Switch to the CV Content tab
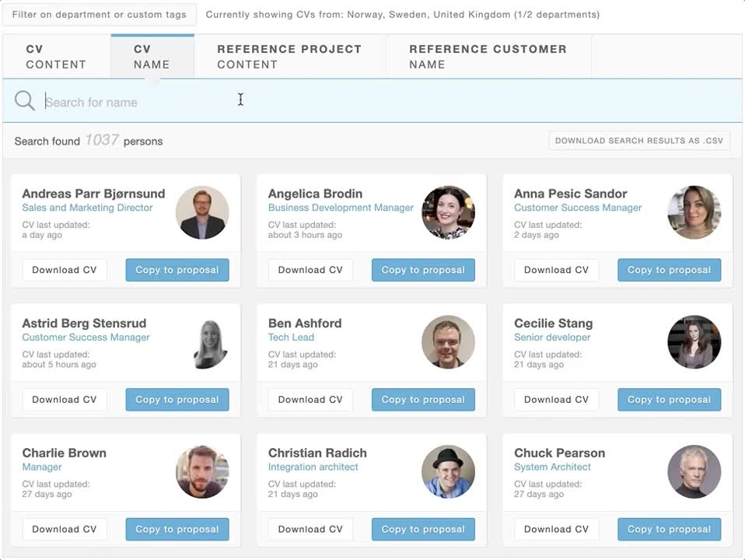 coord(56,57)
